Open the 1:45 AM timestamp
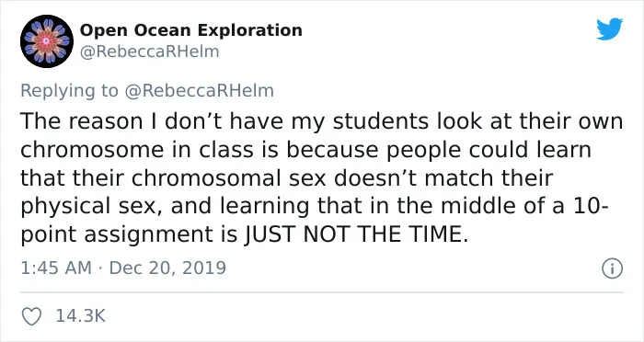644x342 pixels. click(56, 268)
